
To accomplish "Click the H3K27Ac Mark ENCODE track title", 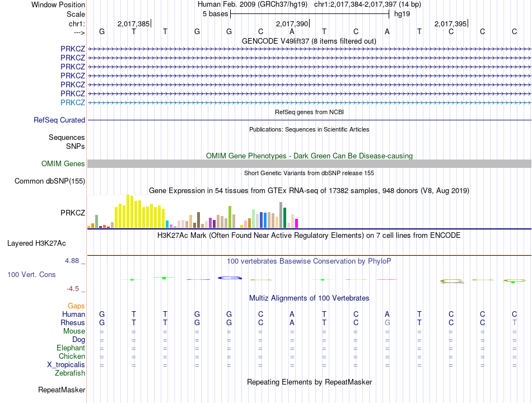I will tap(309, 236).
